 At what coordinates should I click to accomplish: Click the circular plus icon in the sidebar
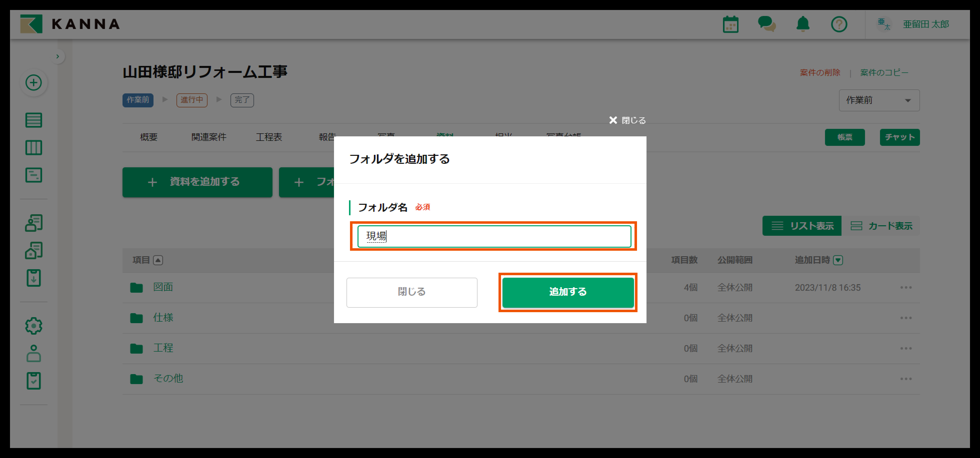pyautogui.click(x=33, y=82)
